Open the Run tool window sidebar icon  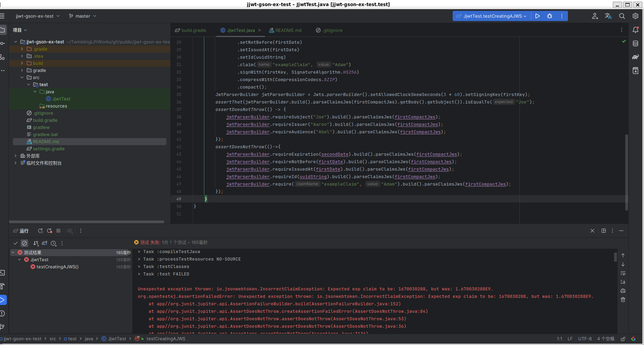click(2, 300)
